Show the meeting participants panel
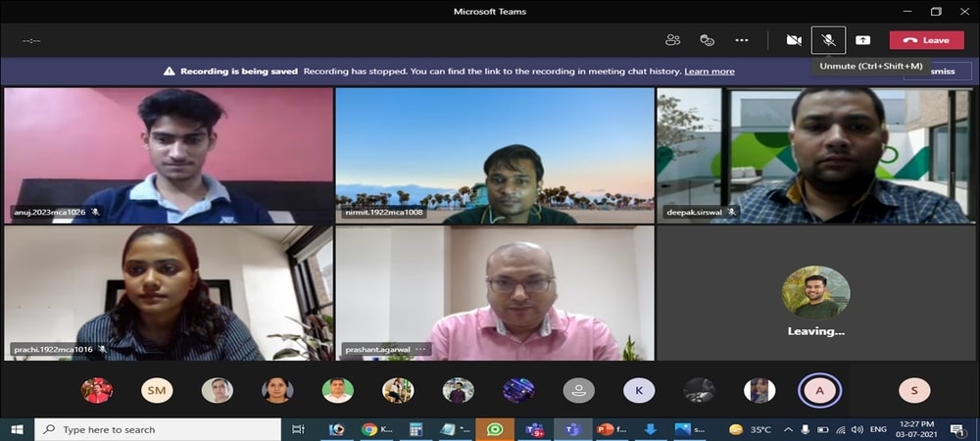 (x=672, y=40)
